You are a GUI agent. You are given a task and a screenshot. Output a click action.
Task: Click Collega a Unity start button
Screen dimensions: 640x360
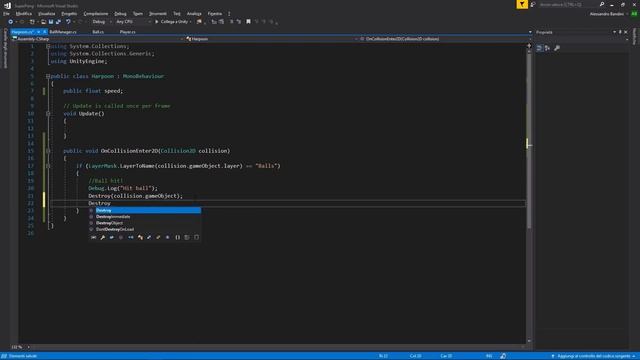[x=171, y=22]
